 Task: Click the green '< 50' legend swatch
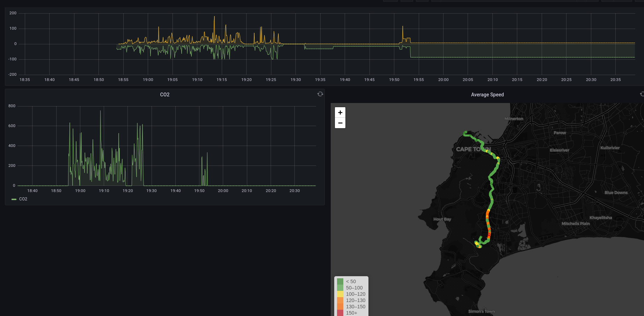coord(340,281)
